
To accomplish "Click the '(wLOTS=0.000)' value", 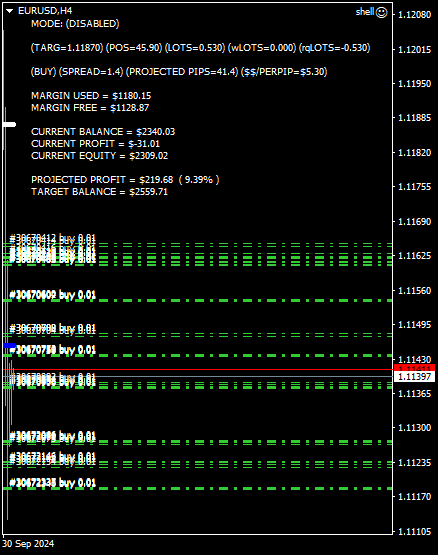I will (x=262, y=48).
